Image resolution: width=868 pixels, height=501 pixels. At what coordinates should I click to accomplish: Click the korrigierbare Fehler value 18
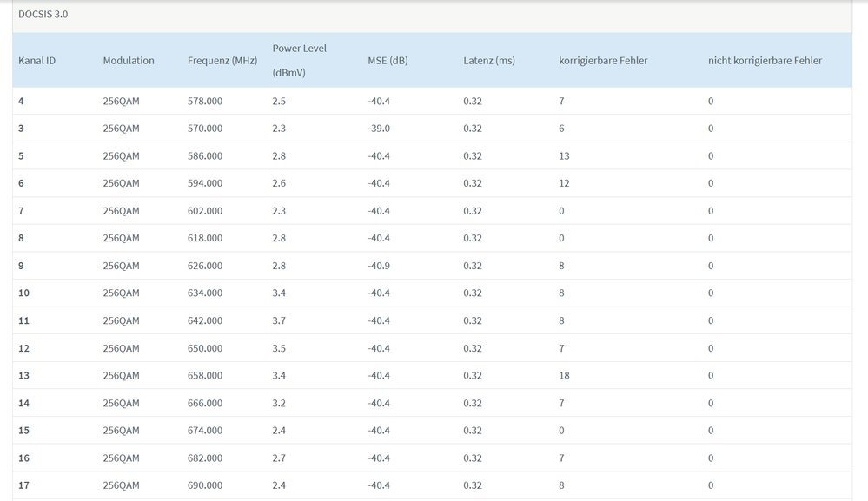pos(565,376)
